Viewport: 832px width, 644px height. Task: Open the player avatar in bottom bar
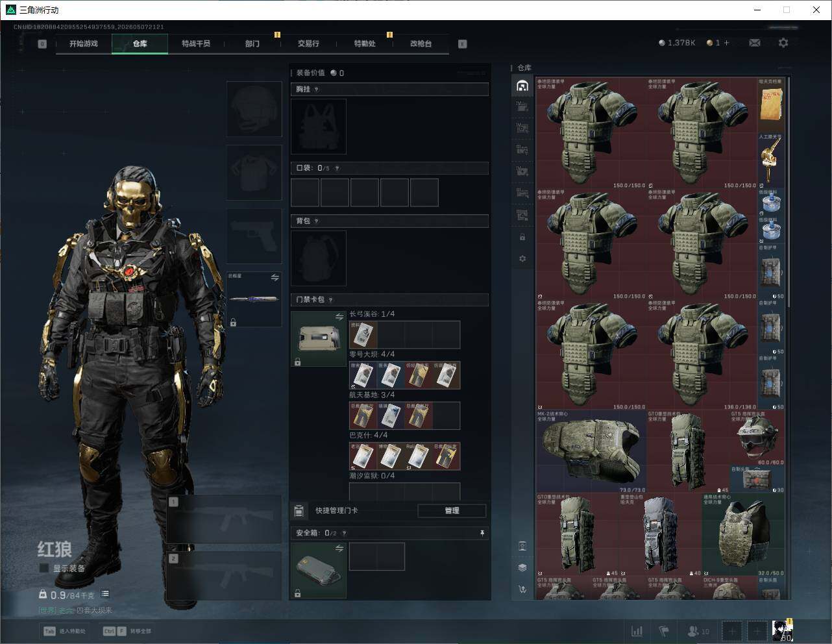pyautogui.click(x=782, y=630)
